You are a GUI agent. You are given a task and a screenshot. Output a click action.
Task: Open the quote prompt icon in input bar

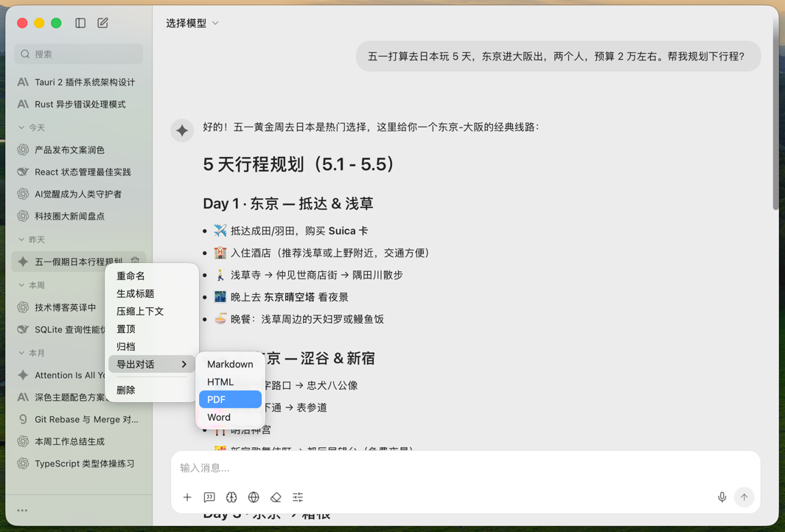209,497
